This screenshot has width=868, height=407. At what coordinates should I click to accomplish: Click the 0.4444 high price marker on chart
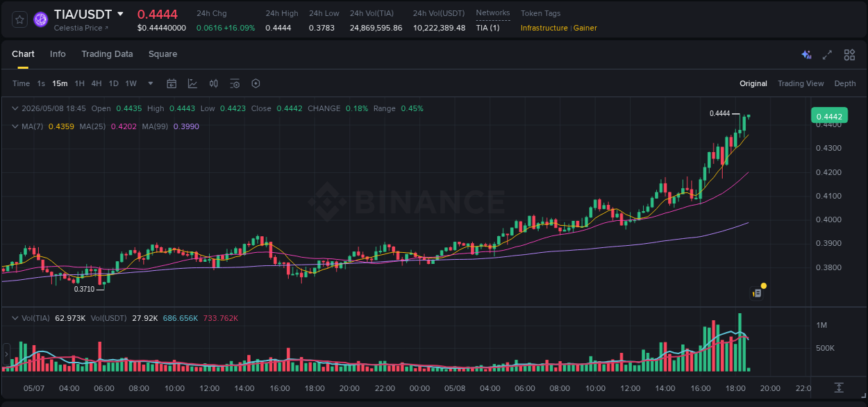point(719,113)
